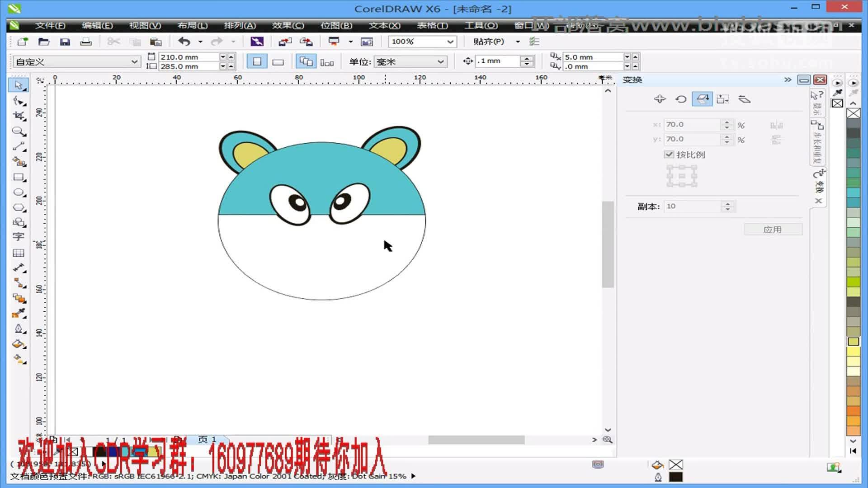Screen dimensions: 868x488
Task: Select the Rectangle tool
Action: (18, 178)
